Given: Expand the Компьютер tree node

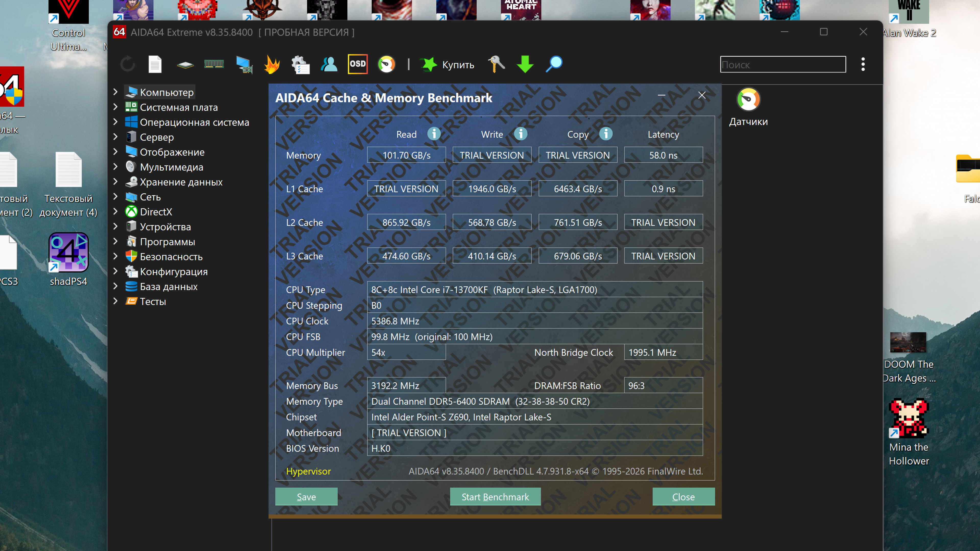Looking at the screenshot, I should pyautogui.click(x=115, y=92).
